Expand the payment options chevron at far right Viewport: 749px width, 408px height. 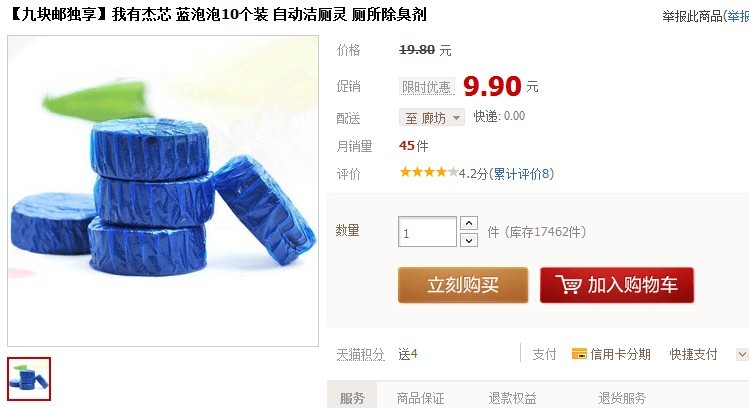[x=741, y=354]
